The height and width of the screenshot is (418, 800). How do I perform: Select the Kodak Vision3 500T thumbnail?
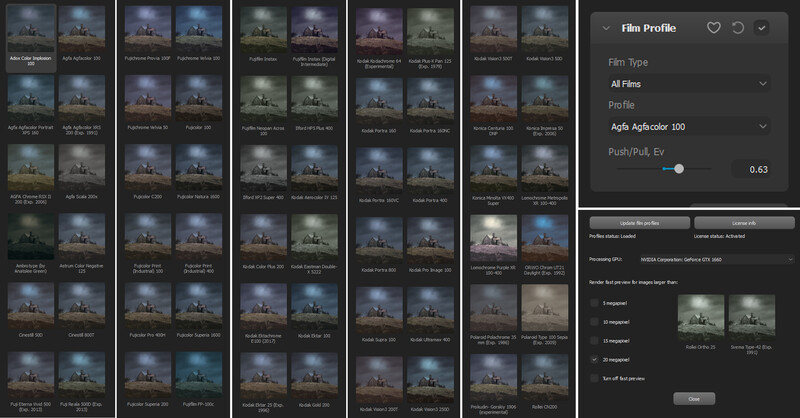493,30
